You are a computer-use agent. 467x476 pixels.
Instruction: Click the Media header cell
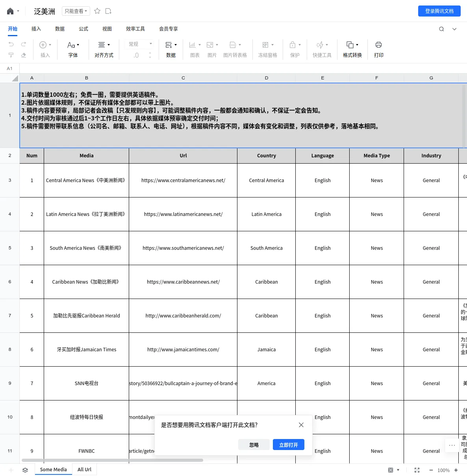coord(87,156)
